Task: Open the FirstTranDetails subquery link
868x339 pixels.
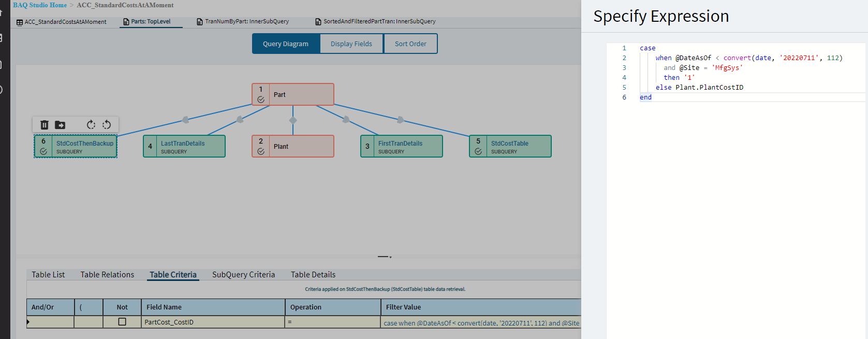Action: click(x=400, y=144)
